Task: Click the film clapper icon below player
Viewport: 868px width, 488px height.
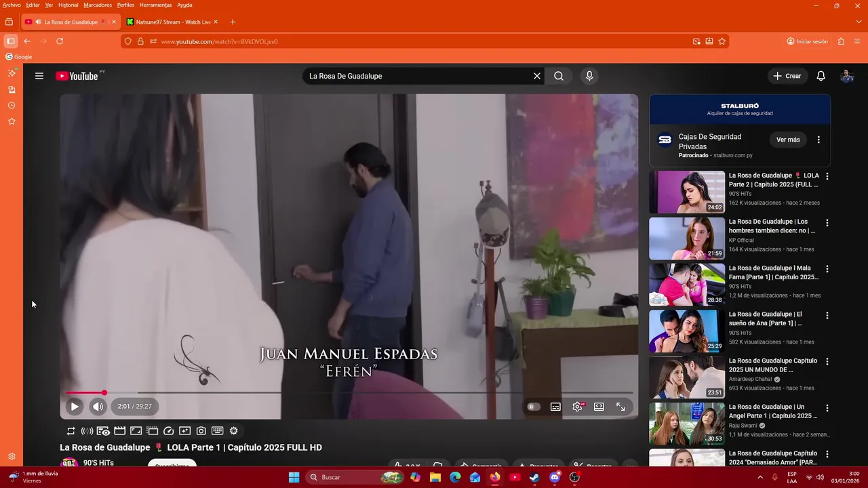Action: click(119, 431)
